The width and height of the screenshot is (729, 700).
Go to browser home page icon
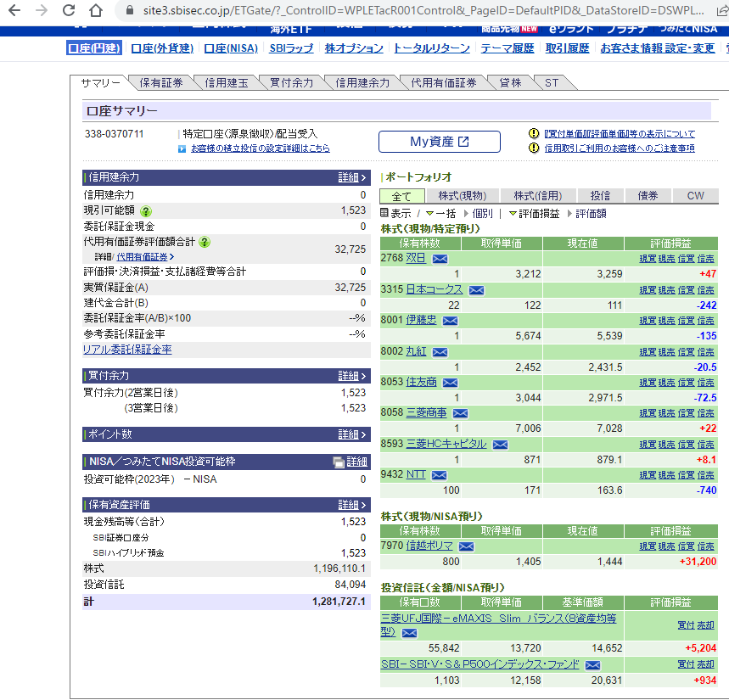(96, 10)
